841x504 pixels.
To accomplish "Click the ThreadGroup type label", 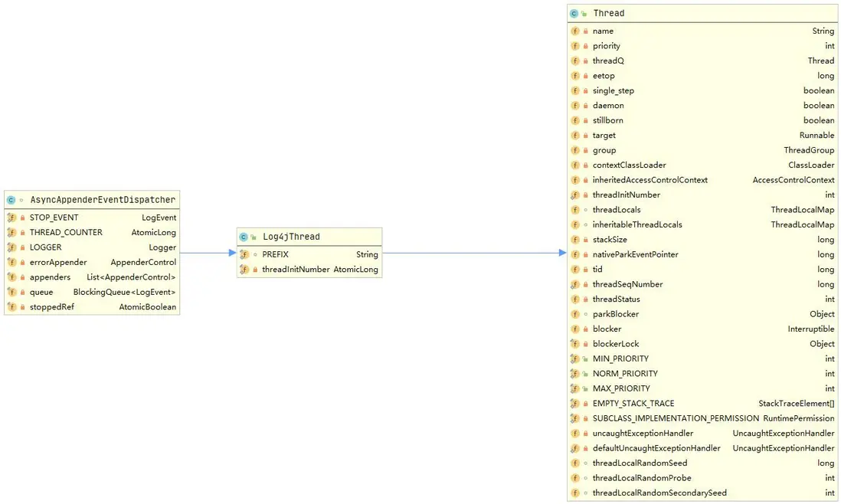I will (x=809, y=151).
